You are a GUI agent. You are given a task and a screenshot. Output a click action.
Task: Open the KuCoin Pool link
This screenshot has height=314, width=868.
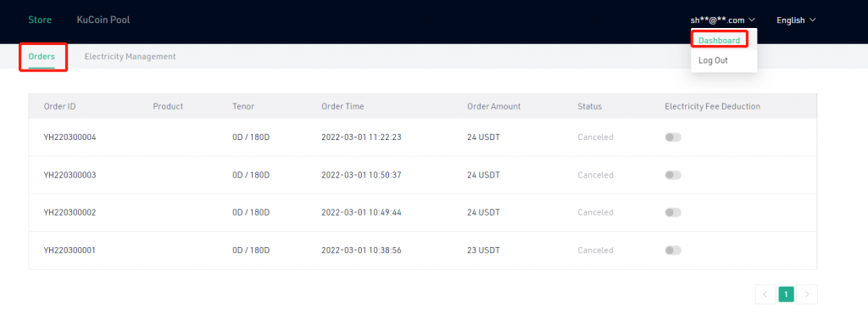[103, 20]
